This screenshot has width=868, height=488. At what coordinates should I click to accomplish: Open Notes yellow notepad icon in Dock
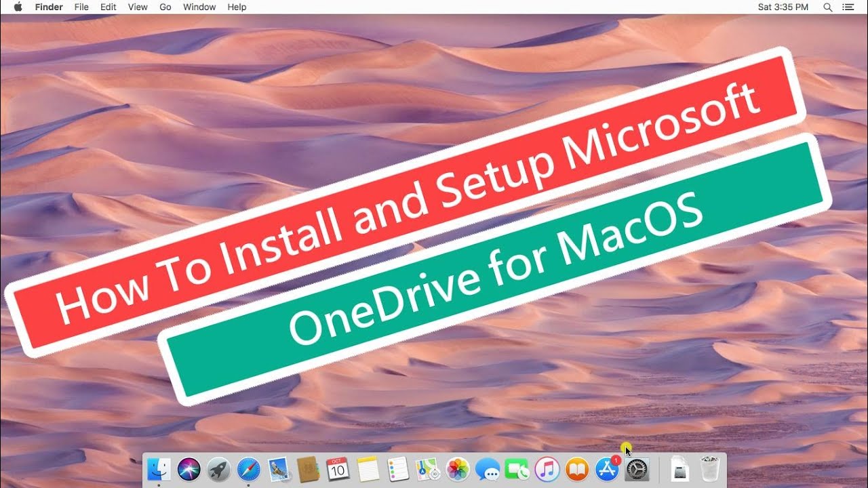(x=368, y=469)
